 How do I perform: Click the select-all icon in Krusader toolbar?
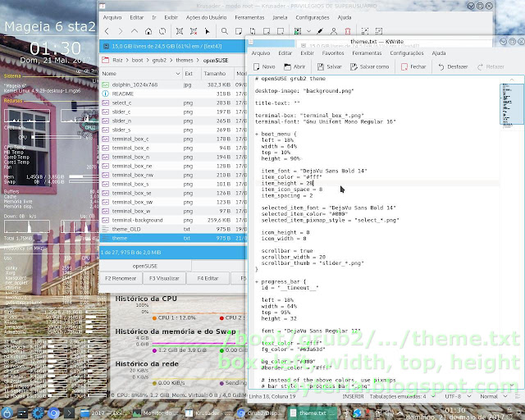click(180, 31)
